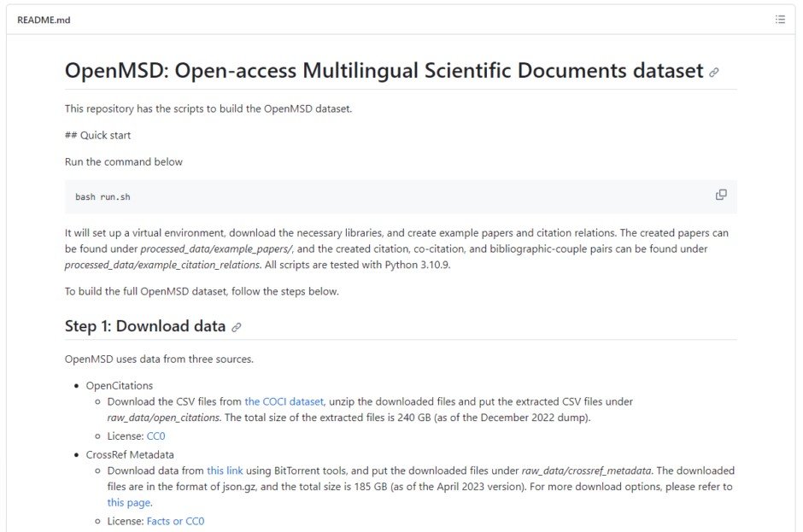Screen dimensions: 803x532
Task: Open "this page" for more download options
Action: point(128,502)
